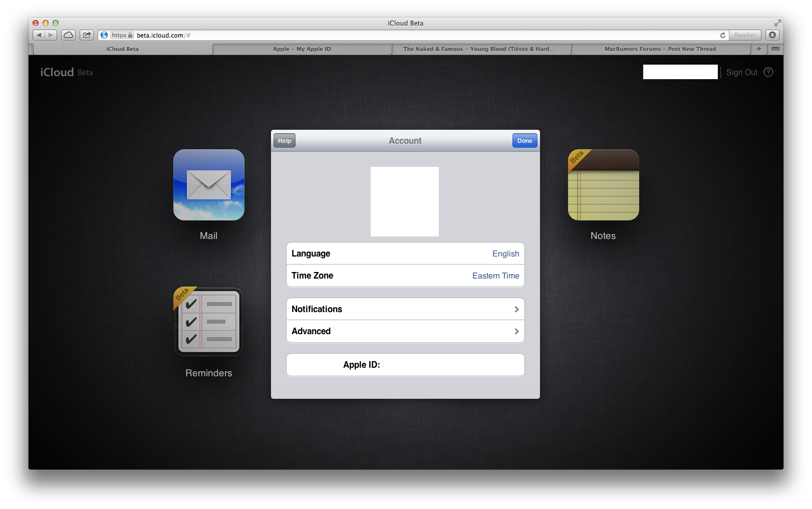Reload the page with the refresh icon
This screenshot has width=812, height=509.
(x=722, y=35)
